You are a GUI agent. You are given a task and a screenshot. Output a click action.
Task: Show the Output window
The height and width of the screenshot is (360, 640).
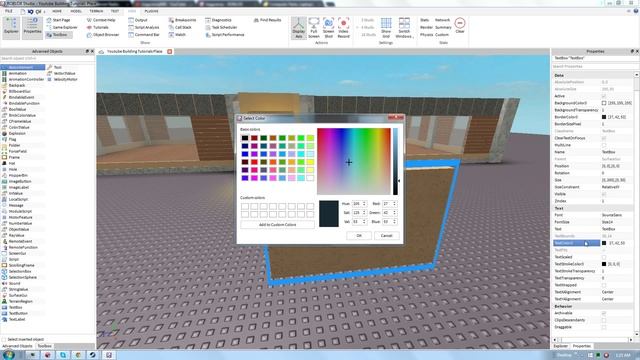[138, 20]
